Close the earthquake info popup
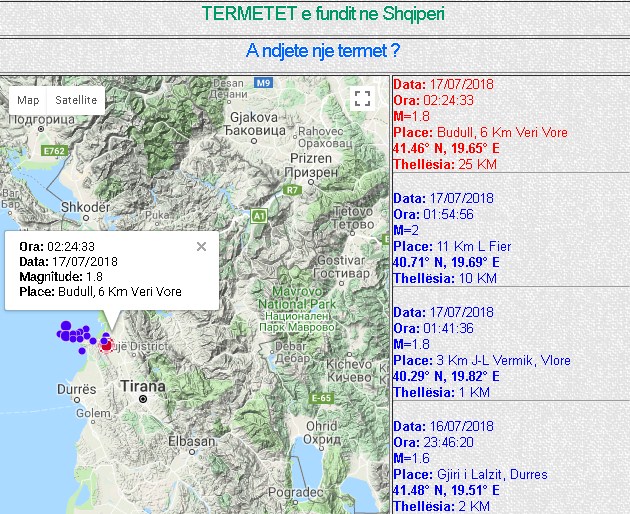 pyautogui.click(x=201, y=246)
